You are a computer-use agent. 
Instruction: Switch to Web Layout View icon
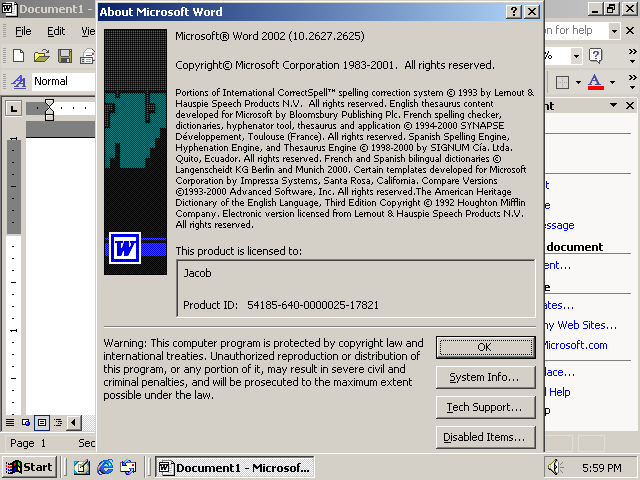(x=26, y=422)
